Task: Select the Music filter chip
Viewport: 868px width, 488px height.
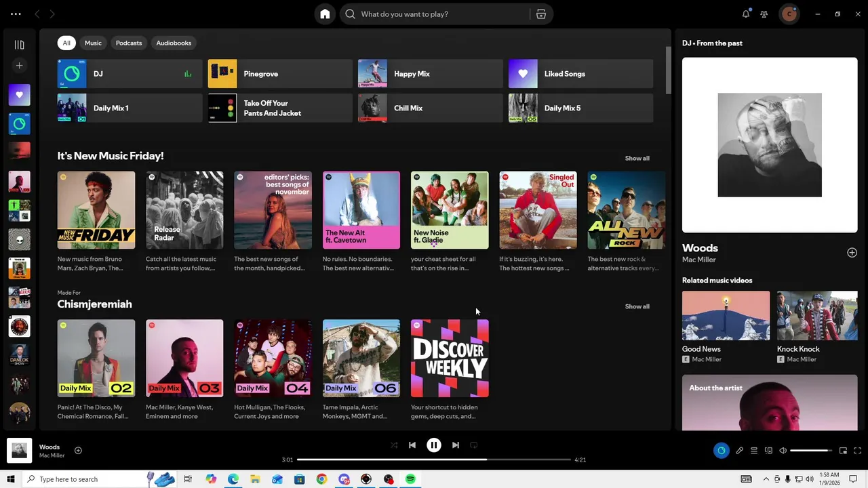Action: pyautogui.click(x=93, y=43)
